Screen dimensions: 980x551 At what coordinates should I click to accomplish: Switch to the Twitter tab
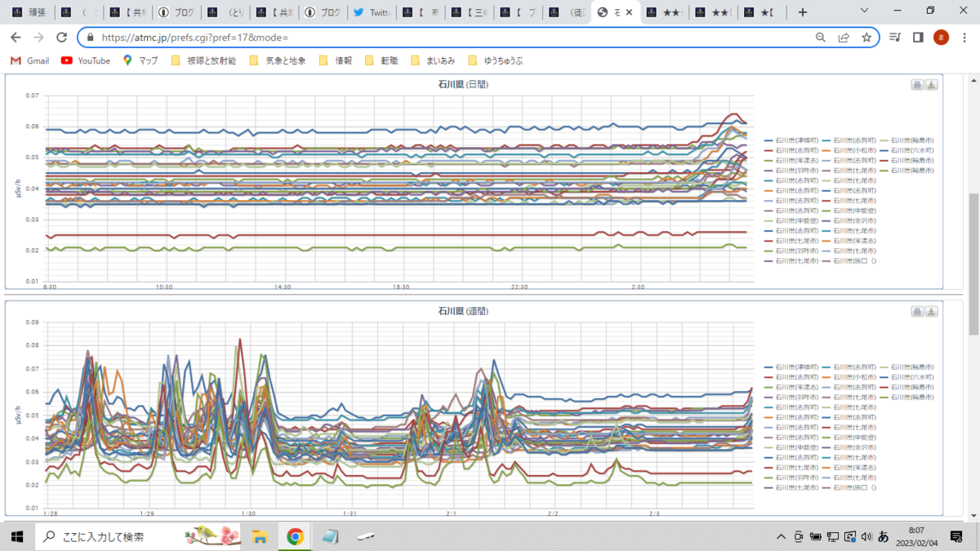(372, 12)
